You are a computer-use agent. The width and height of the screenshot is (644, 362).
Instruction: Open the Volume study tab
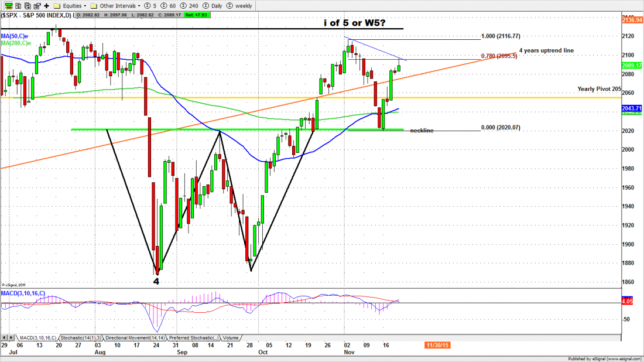[230, 338]
